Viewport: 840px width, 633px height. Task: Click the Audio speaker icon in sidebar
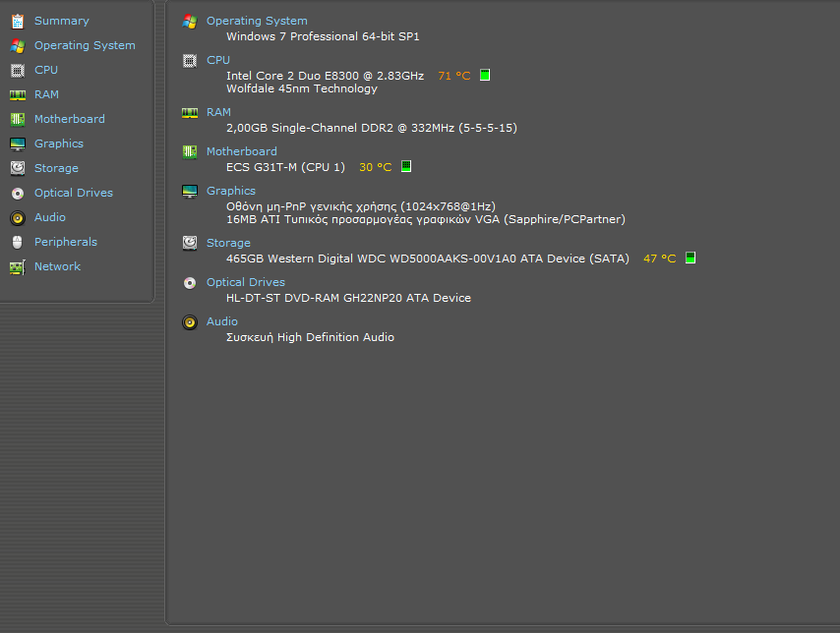[x=18, y=218]
